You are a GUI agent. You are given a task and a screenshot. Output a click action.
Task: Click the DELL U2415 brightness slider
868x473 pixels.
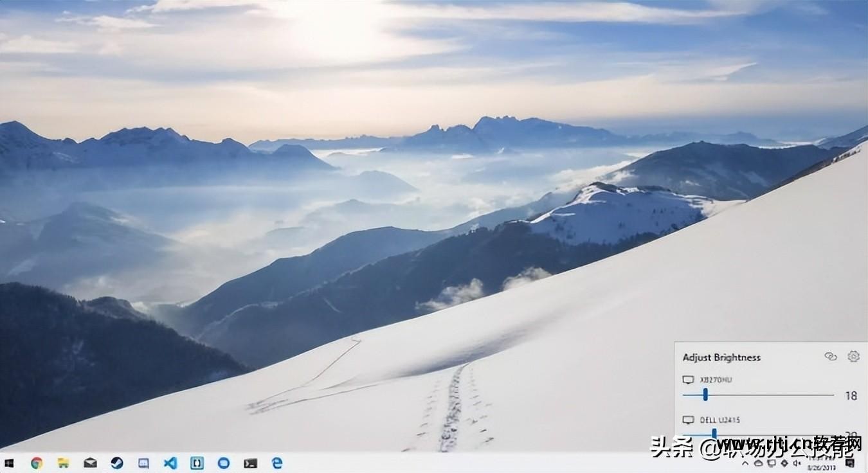click(758, 435)
